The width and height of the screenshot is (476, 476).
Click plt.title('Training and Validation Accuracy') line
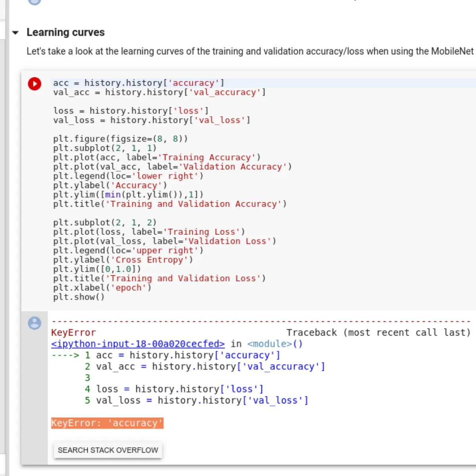pos(170,204)
